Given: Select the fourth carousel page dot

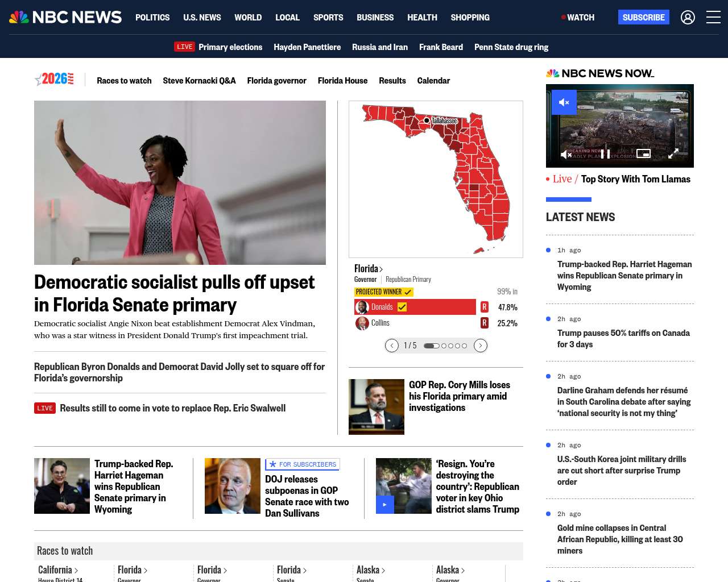Looking at the screenshot, I should (x=458, y=346).
